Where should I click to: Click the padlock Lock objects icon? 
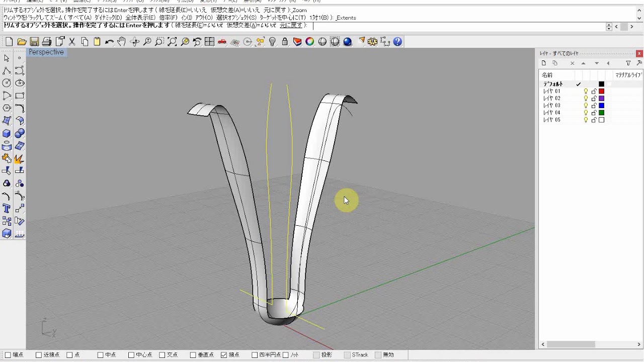click(285, 42)
